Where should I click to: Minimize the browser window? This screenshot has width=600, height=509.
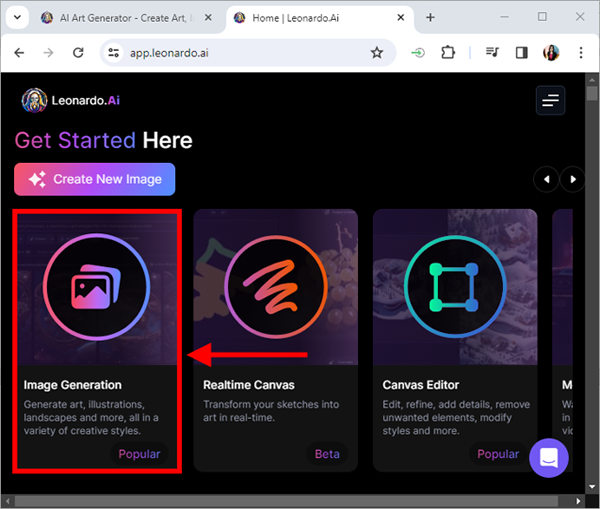504,17
